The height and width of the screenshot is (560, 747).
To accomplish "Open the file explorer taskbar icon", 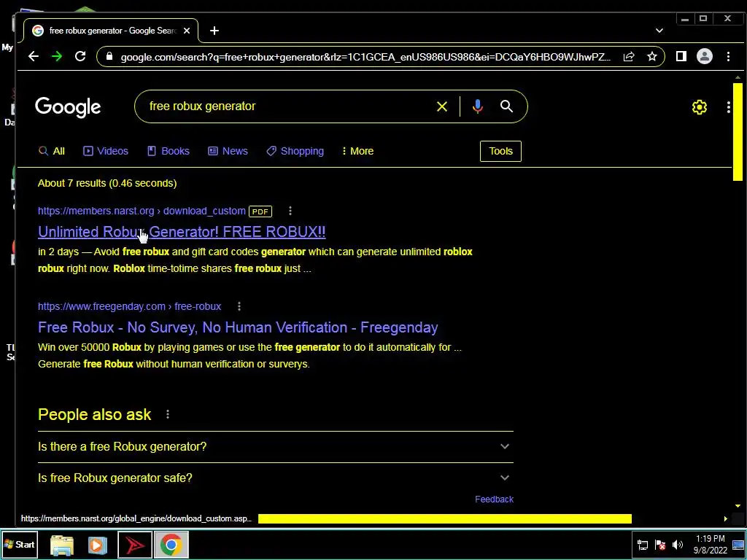I will click(x=62, y=545).
